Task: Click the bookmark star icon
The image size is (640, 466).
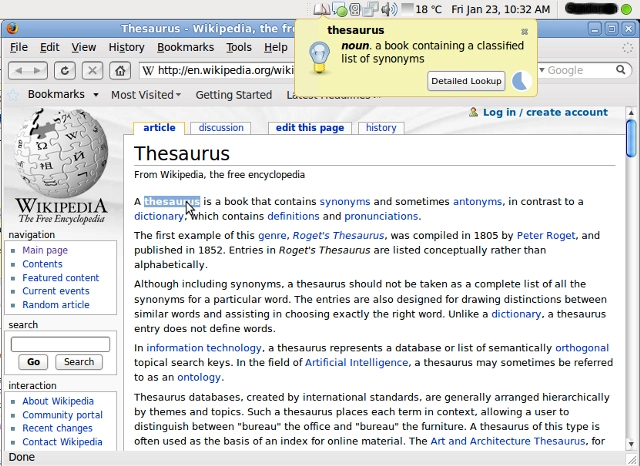Action: 13,95
